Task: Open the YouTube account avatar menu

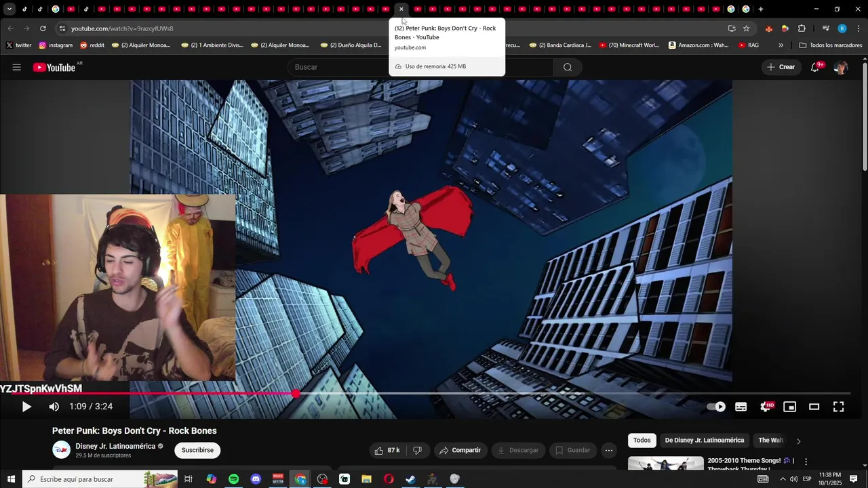Action: pyautogui.click(x=841, y=67)
